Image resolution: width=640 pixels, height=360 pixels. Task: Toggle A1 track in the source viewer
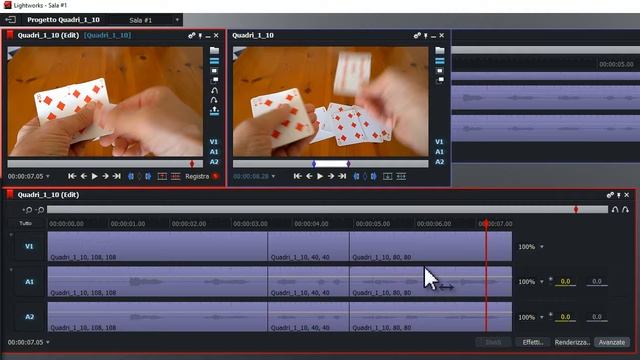point(439,152)
